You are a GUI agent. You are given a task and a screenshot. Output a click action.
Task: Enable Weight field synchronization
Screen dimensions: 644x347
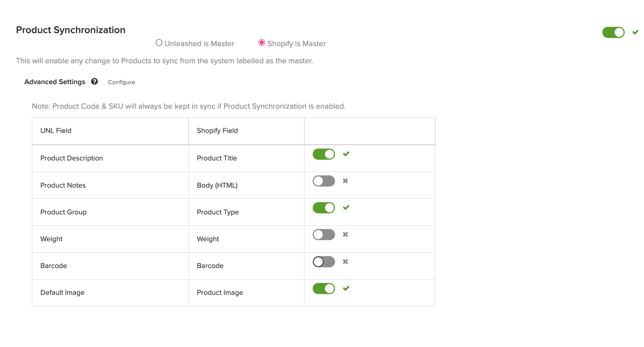[x=323, y=235]
